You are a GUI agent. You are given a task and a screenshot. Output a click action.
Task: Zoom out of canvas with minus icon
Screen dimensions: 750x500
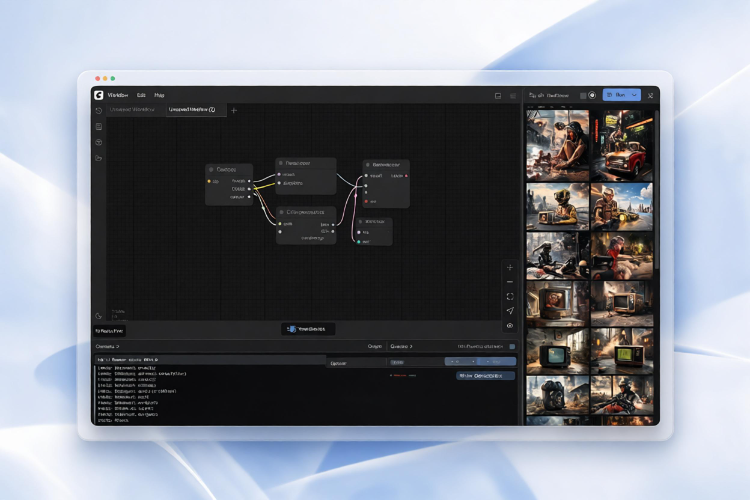click(510, 282)
